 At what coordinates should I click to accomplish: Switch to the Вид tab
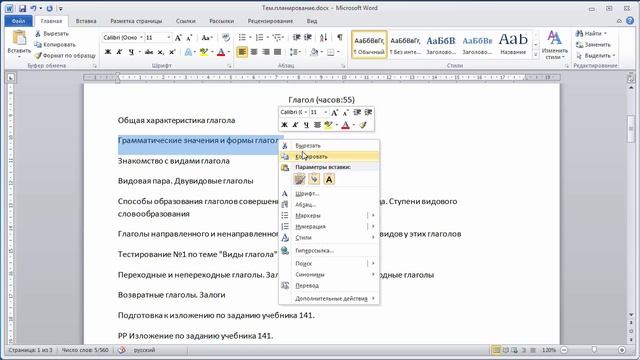tap(312, 21)
